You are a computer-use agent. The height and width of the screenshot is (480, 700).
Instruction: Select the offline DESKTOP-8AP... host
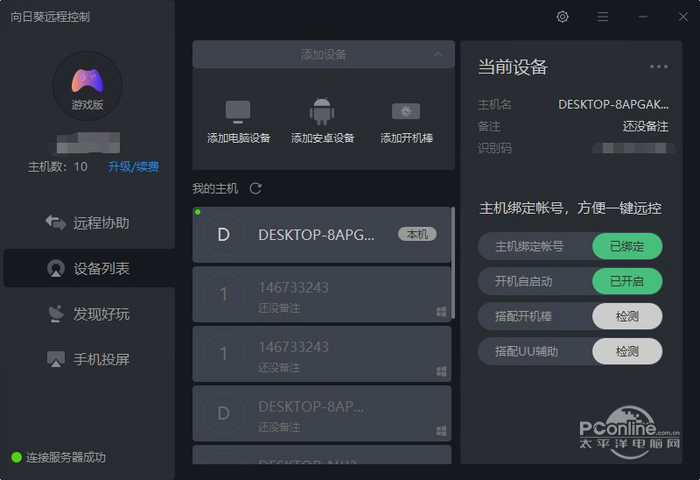[x=321, y=413]
